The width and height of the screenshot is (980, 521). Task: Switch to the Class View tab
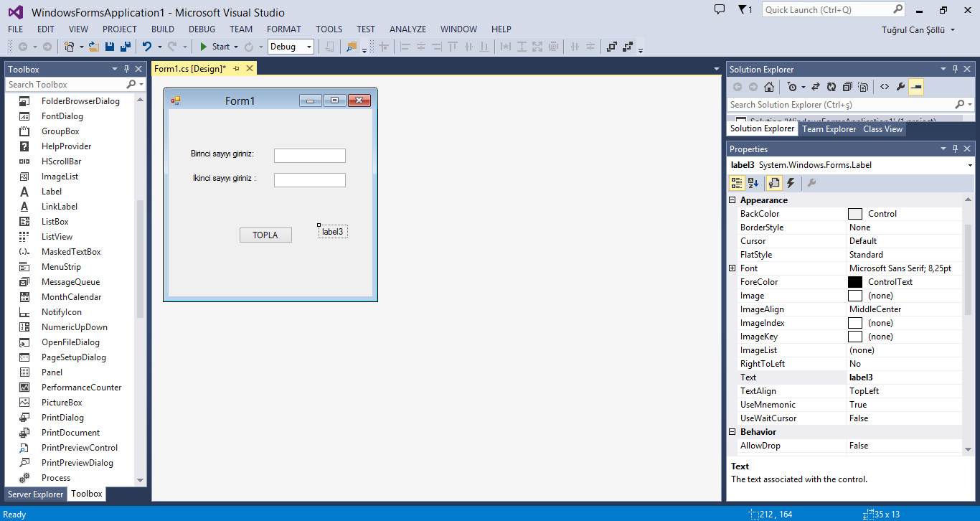tap(883, 129)
